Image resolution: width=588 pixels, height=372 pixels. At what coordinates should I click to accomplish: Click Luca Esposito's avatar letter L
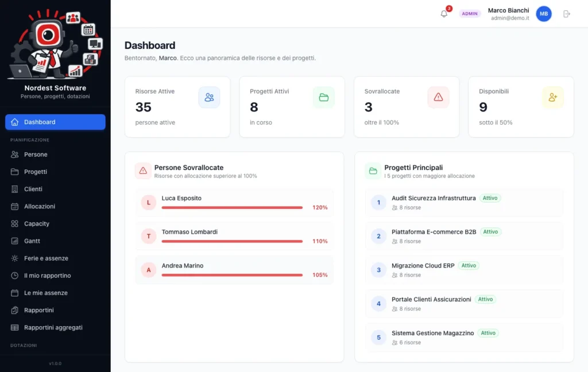(x=149, y=203)
